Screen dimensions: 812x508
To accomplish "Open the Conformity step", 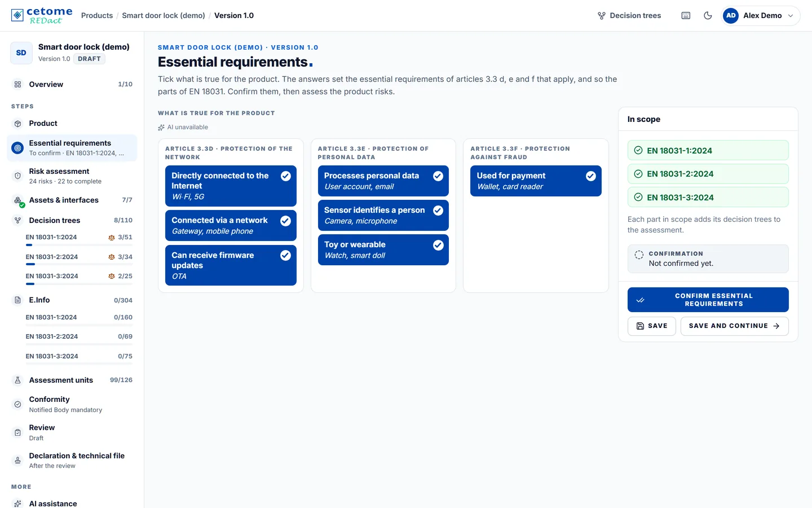I will (x=72, y=404).
